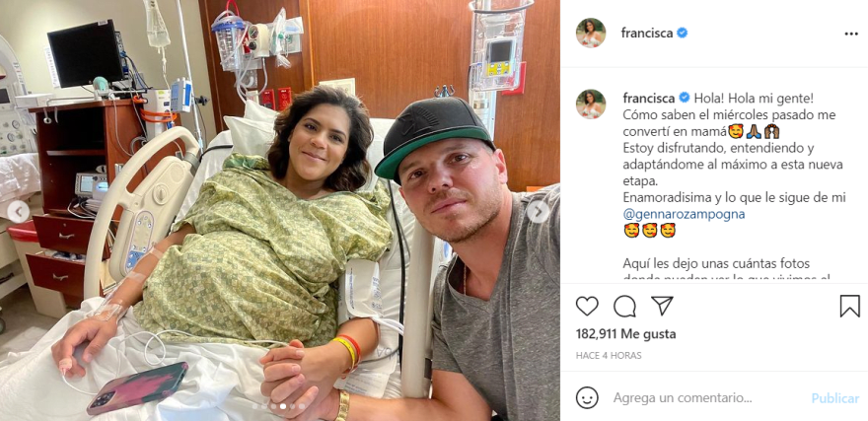The width and height of the screenshot is (868, 421).
Task: Save the post with the bookmark icon
Action: [x=849, y=306]
